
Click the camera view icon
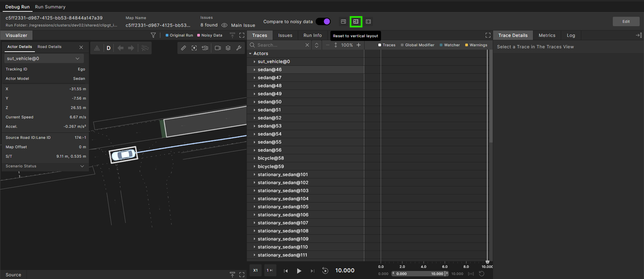coord(218,48)
